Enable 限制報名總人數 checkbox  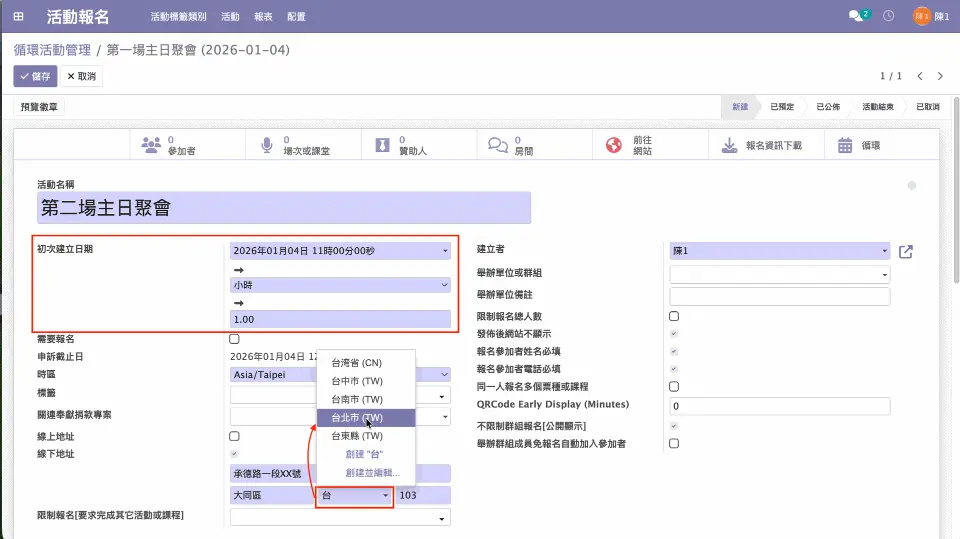click(674, 316)
